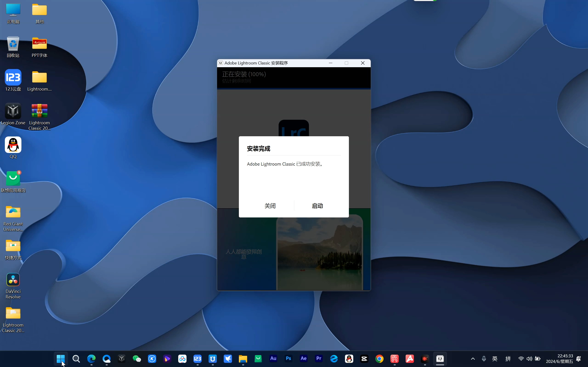Viewport: 588px width, 367px height.
Task: Open the volume control in system tray
Action: tap(529, 359)
